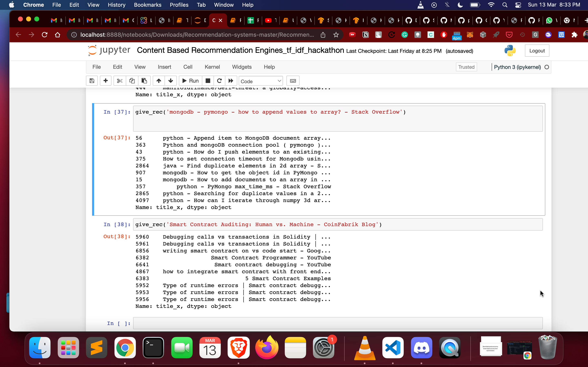The width and height of the screenshot is (588, 367).
Task: Click the Widgets menu item
Action: [x=242, y=67]
